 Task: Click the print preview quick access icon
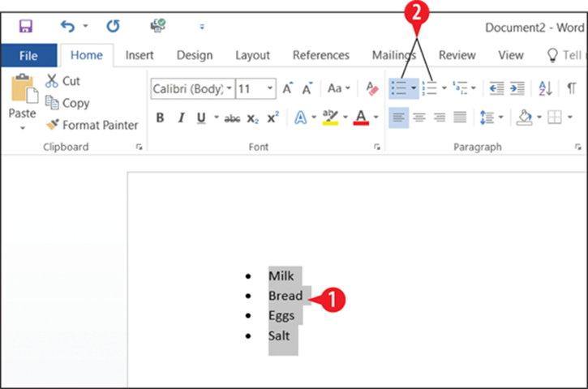click(158, 25)
